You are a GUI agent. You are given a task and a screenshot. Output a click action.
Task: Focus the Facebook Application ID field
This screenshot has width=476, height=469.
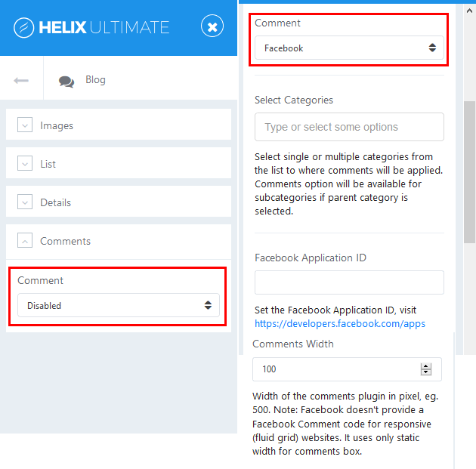(349, 282)
